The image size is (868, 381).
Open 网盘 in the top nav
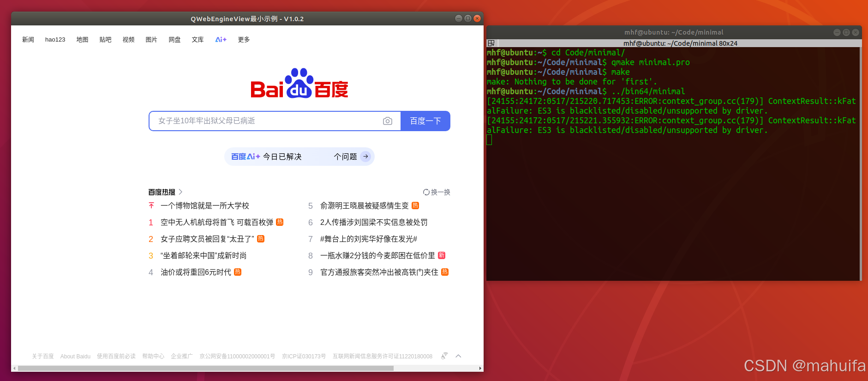point(174,40)
